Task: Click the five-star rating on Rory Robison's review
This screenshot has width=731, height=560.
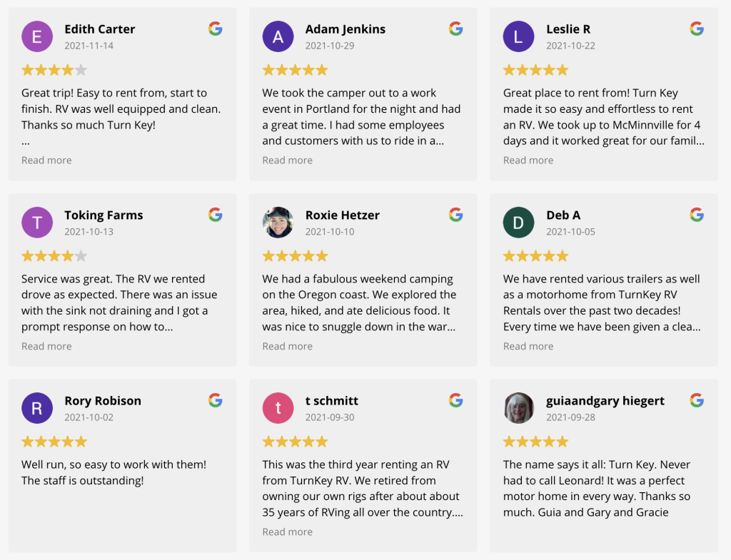Action: (54, 442)
